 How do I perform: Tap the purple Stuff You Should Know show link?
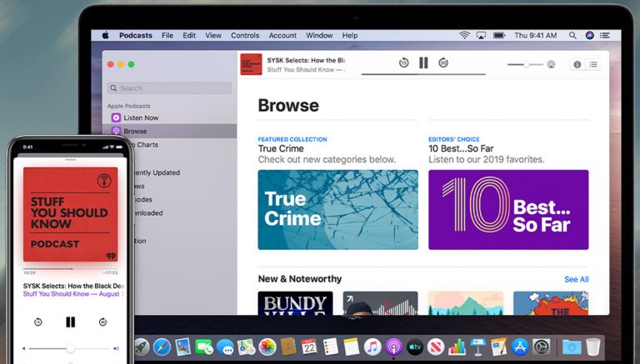[x=73, y=294]
